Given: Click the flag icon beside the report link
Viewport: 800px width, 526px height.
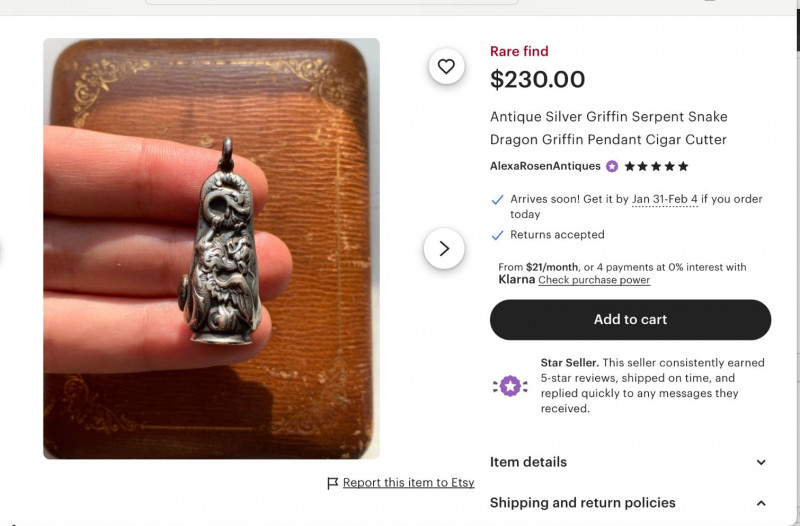Looking at the screenshot, I should (x=333, y=483).
